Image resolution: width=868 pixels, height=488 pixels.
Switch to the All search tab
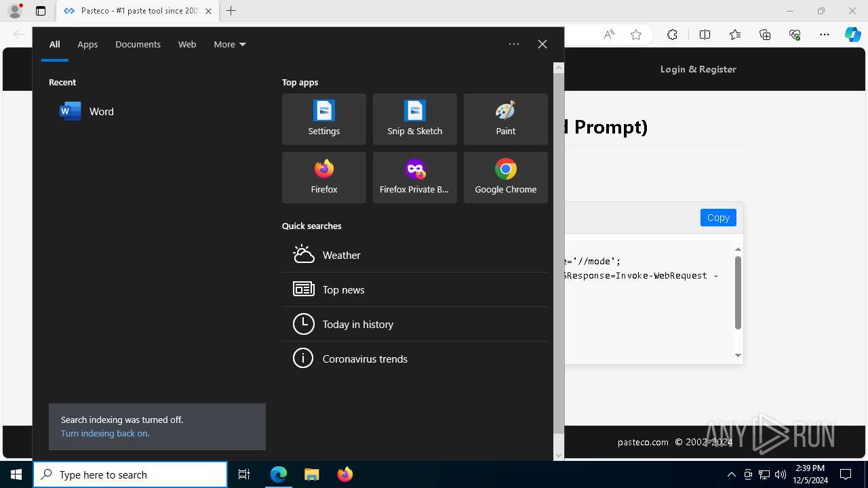pos(55,45)
